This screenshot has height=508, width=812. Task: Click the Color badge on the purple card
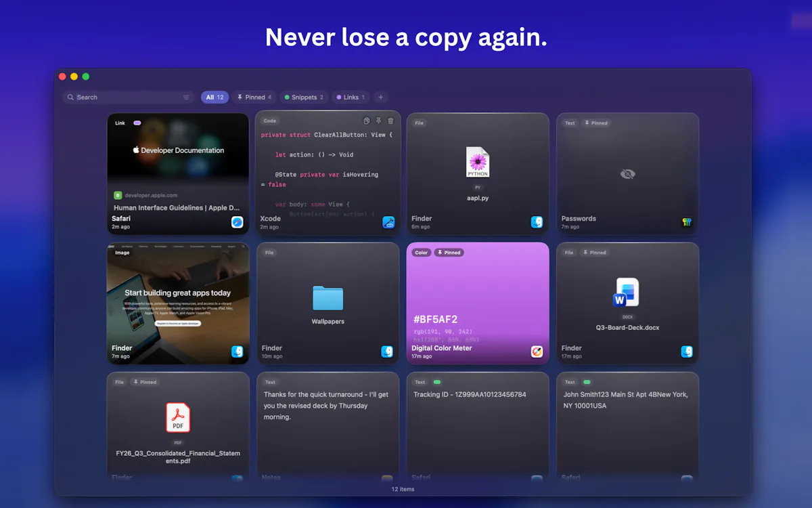[422, 253]
